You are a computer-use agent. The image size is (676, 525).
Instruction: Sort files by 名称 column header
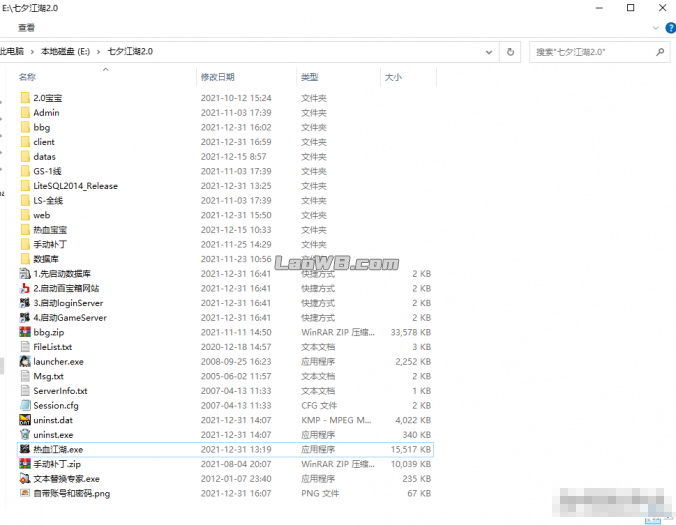click(27, 77)
